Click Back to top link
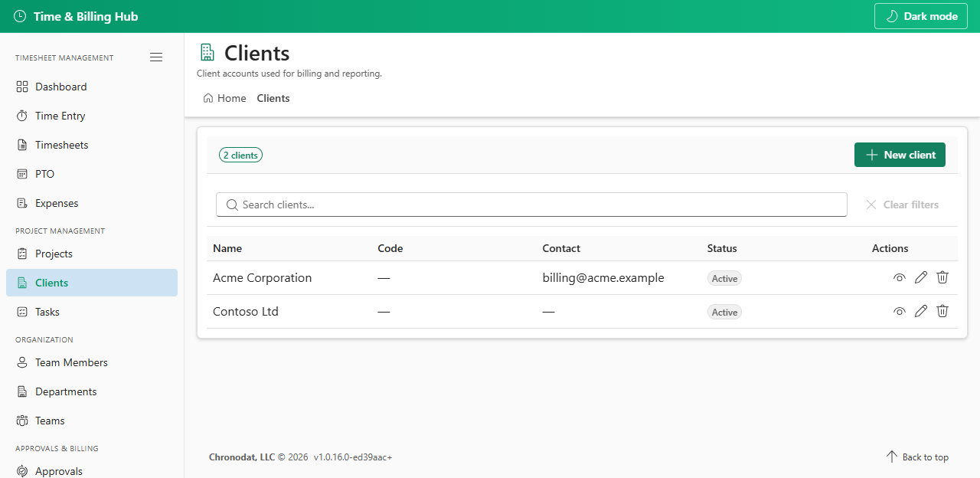 point(917,457)
